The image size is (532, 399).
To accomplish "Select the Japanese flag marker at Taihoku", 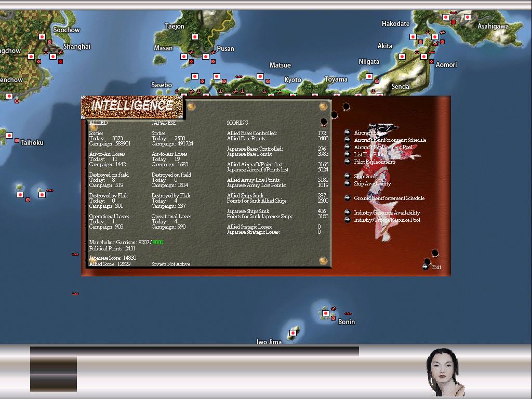I will 9,136.
